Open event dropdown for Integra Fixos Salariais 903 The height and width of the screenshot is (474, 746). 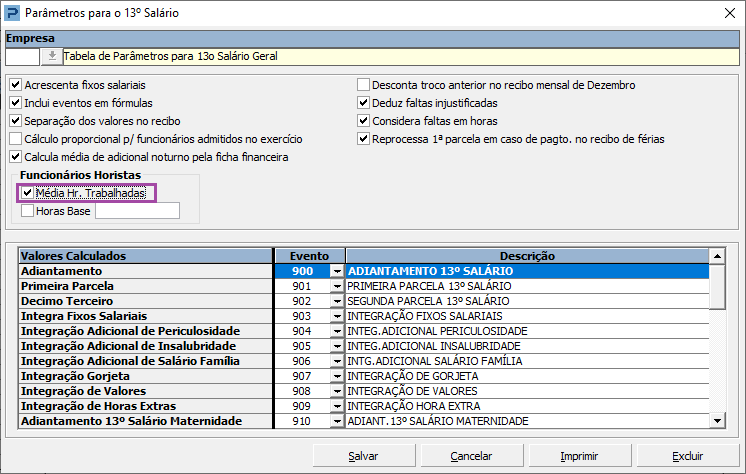337,316
